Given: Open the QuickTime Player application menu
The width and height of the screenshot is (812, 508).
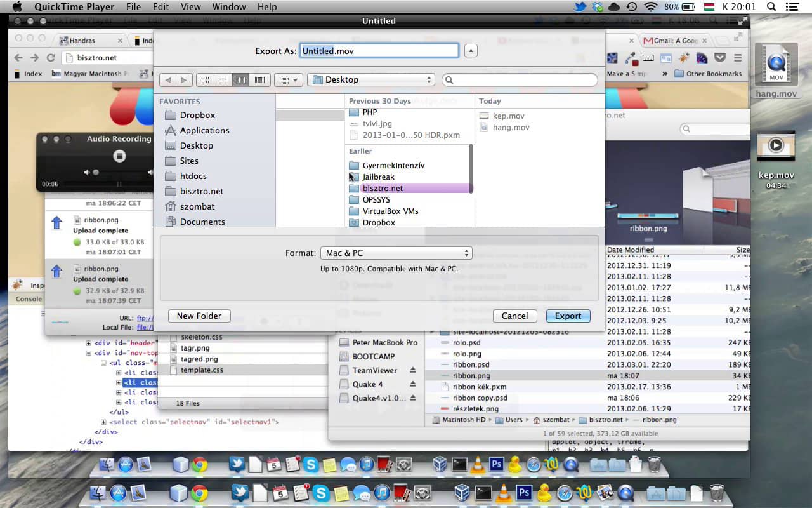Looking at the screenshot, I should point(74,7).
